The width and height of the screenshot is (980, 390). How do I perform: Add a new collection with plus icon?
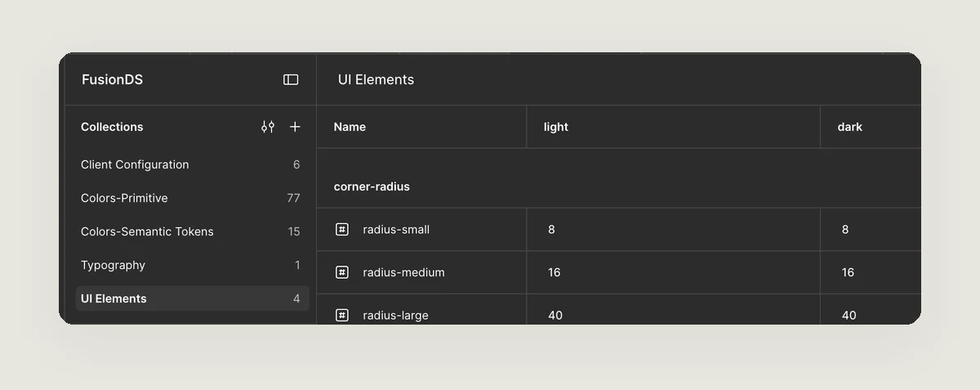(295, 127)
